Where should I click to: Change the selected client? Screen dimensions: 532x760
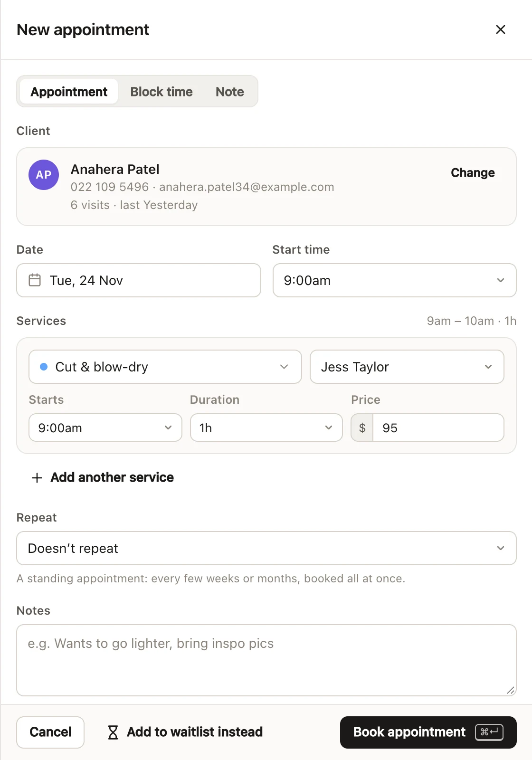click(473, 172)
